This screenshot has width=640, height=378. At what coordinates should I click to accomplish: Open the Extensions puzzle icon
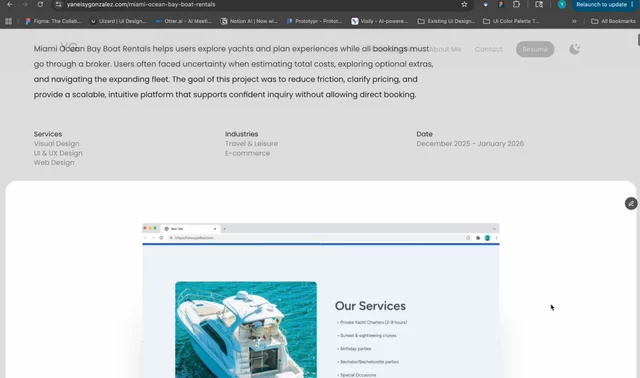pos(516,4)
